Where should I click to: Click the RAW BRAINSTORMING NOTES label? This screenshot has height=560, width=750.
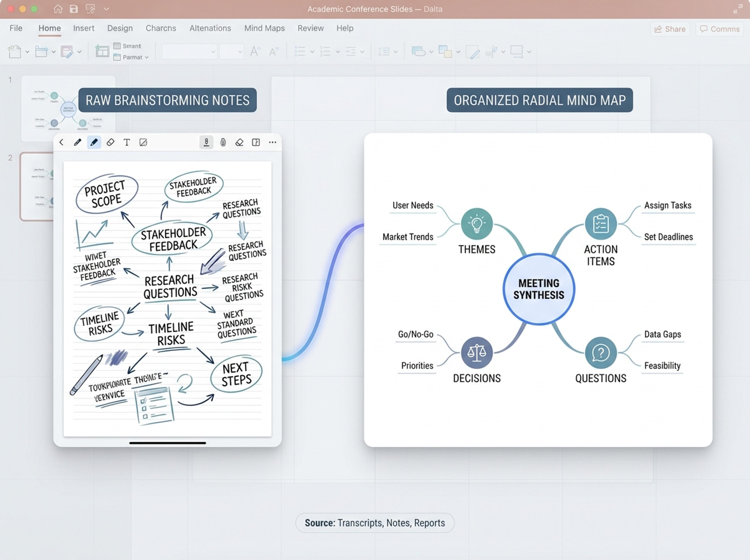(167, 100)
